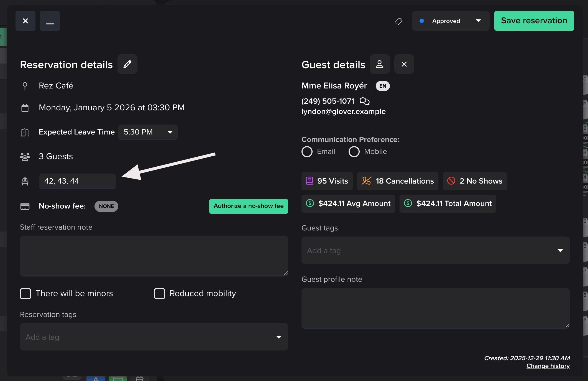
Task: Enable Reduced mobility checkbox
Action: tap(160, 293)
